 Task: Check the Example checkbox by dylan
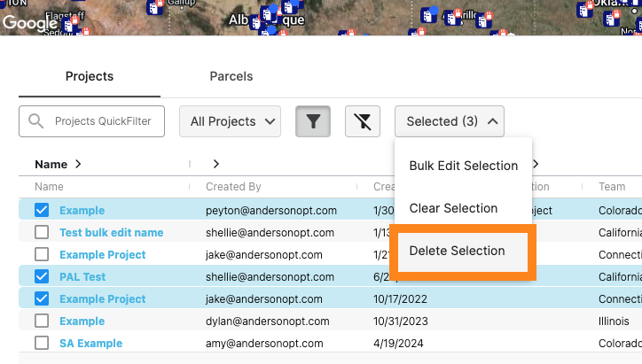tap(42, 321)
